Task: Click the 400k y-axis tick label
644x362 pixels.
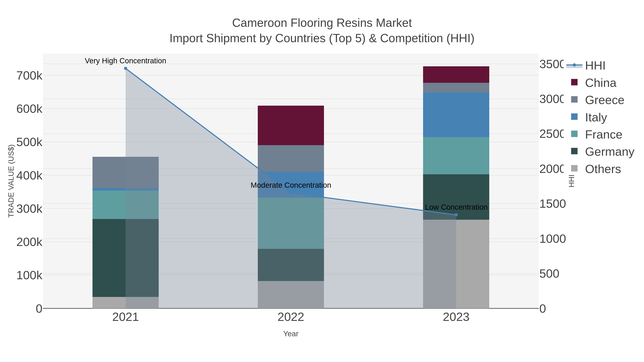Action: (30, 176)
